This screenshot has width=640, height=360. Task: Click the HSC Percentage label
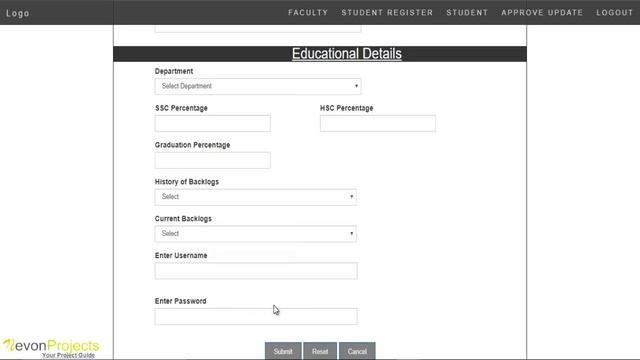pyautogui.click(x=347, y=108)
